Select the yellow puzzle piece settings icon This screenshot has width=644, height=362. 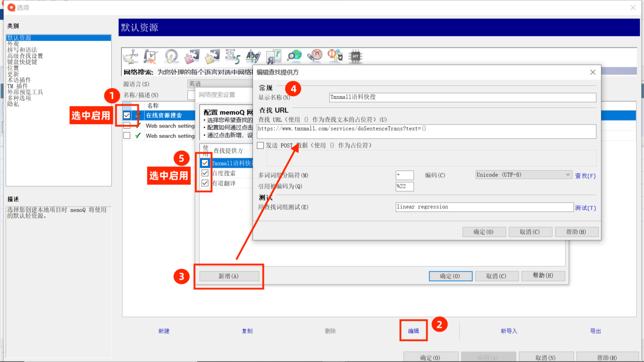click(212, 56)
